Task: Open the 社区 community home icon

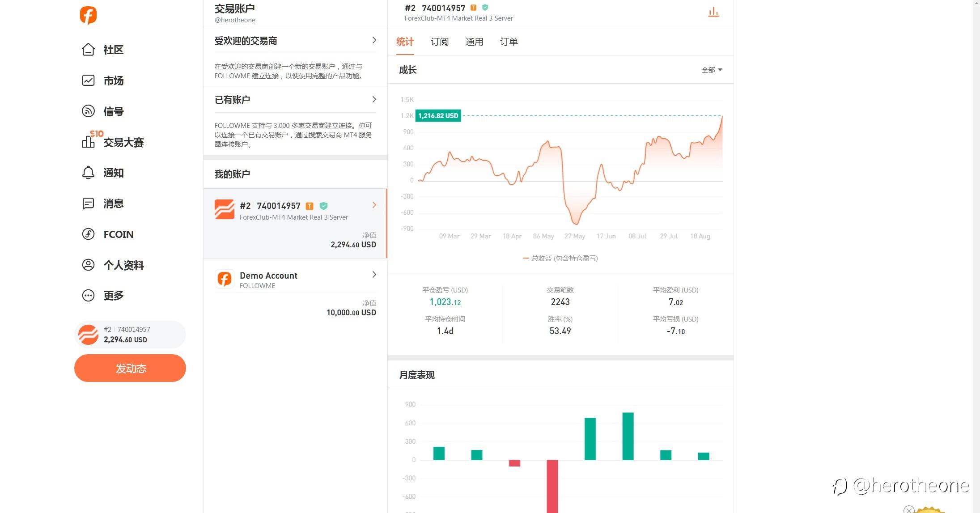Action: [88, 50]
